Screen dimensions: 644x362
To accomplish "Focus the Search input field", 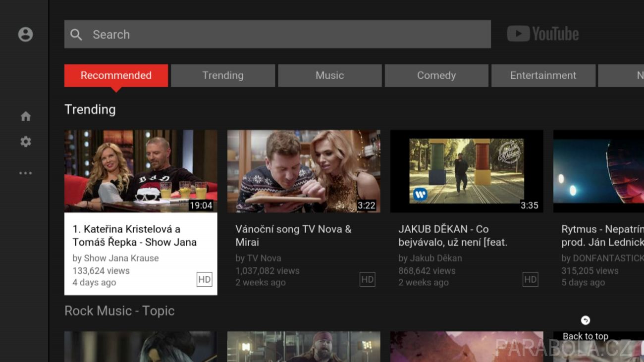I will (x=277, y=34).
